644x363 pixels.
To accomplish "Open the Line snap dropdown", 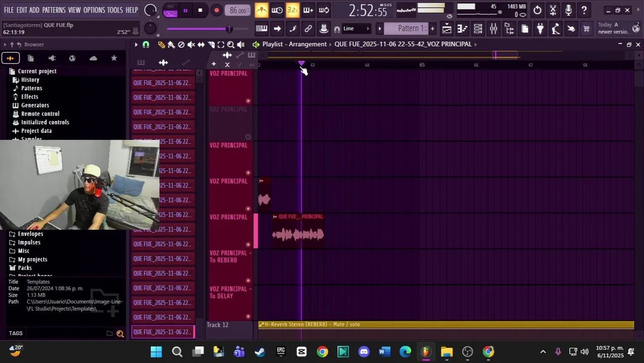I will [x=356, y=29].
